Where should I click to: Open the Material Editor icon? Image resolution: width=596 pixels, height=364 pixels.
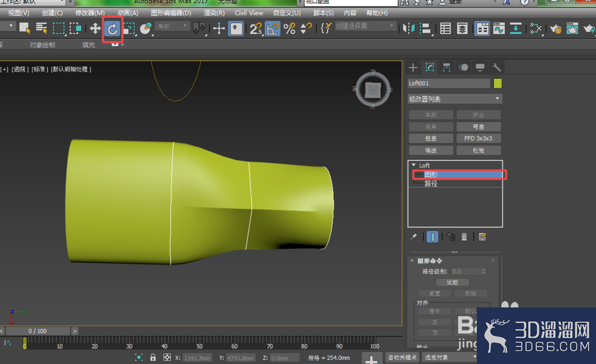(x=536, y=29)
